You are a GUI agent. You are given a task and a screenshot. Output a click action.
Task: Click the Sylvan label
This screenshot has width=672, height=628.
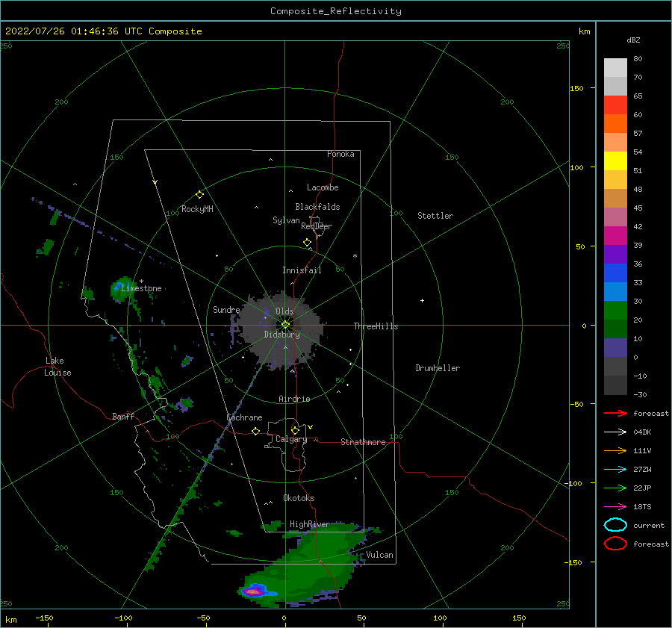pyautogui.click(x=286, y=220)
